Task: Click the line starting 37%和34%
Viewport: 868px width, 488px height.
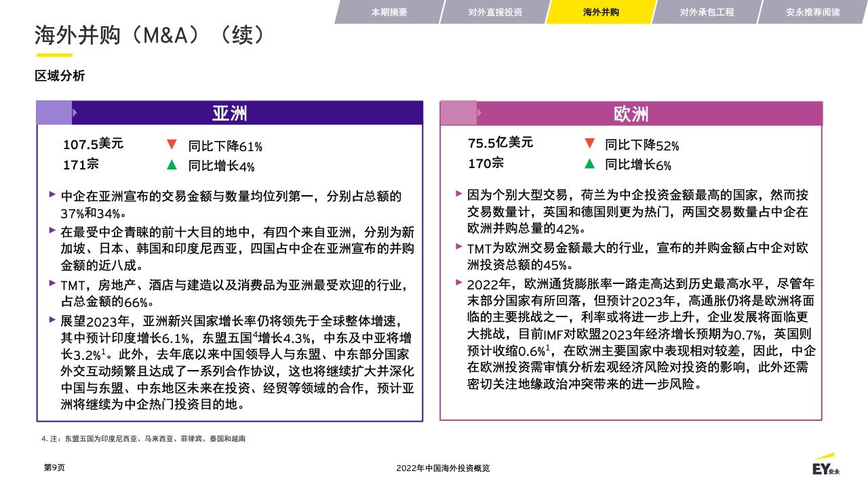Action: [x=94, y=213]
